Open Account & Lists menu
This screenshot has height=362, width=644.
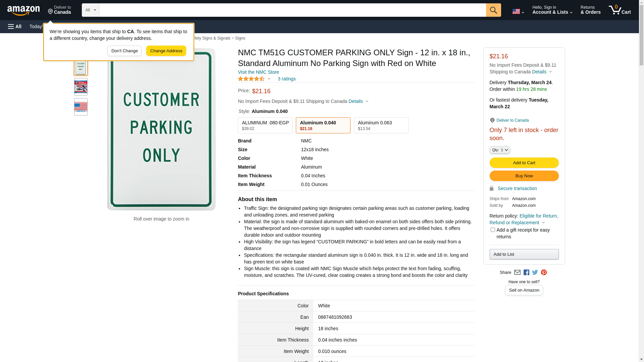552,10
